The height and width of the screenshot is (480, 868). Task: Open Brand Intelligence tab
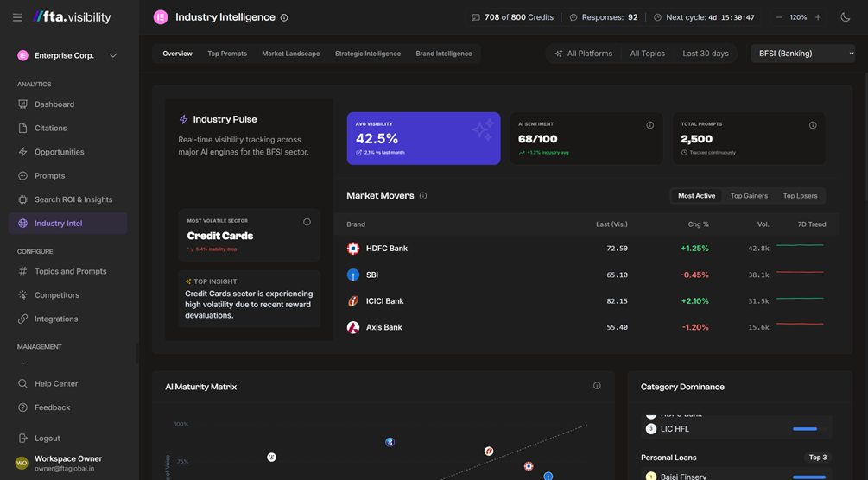coord(443,54)
